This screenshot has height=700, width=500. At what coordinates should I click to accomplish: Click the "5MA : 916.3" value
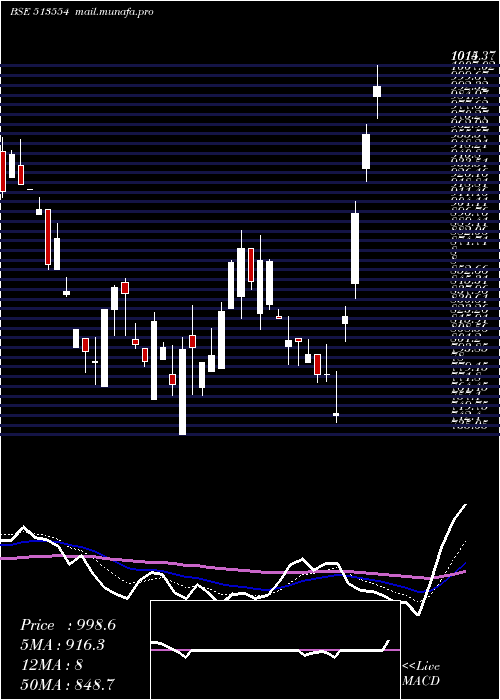[64, 645]
